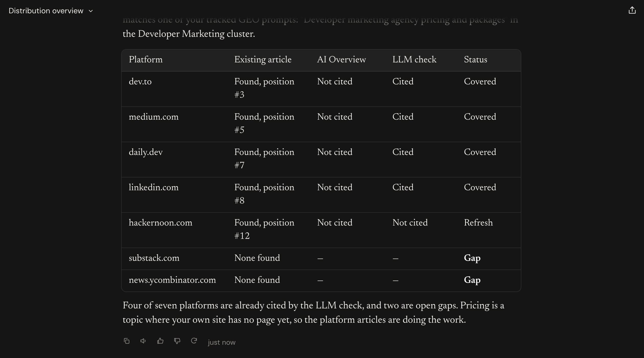
Task: Click 'Found, position #7' in the daily.dev row
Action: tap(264, 159)
